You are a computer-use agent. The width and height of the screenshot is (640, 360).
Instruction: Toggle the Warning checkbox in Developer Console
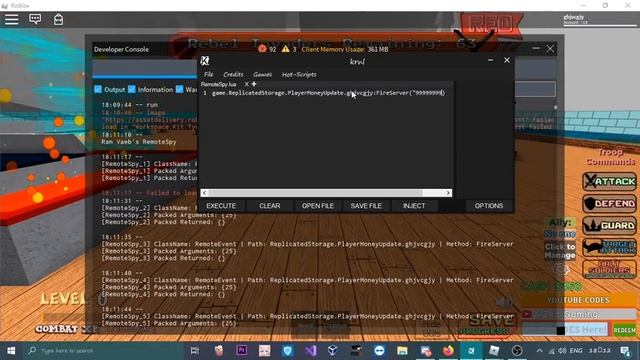180,89
